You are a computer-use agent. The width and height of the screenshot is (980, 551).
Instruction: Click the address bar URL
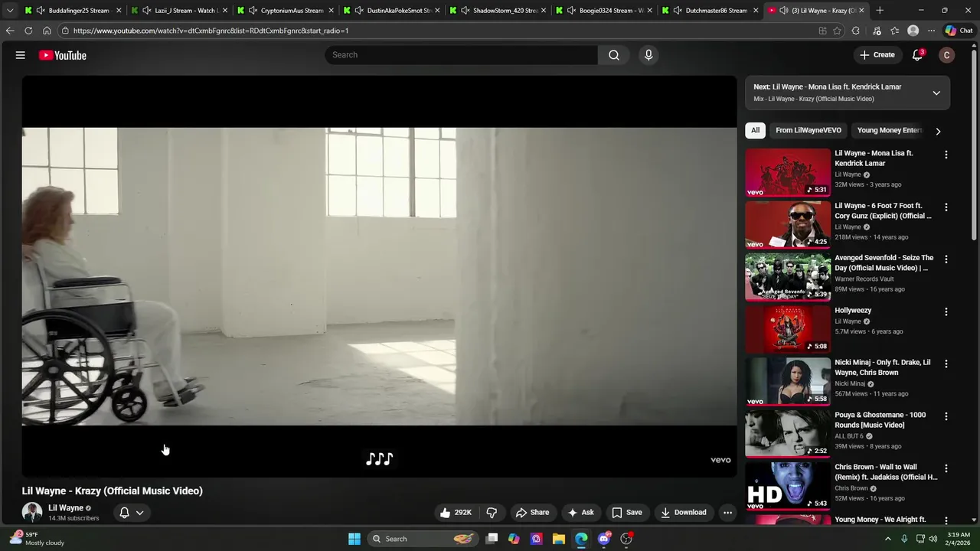(x=211, y=31)
